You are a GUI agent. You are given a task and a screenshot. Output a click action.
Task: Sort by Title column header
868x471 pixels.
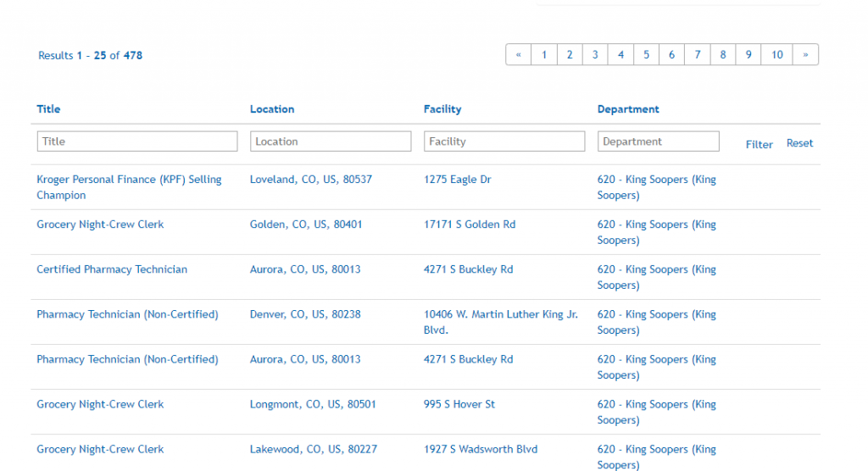click(x=48, y=109)
